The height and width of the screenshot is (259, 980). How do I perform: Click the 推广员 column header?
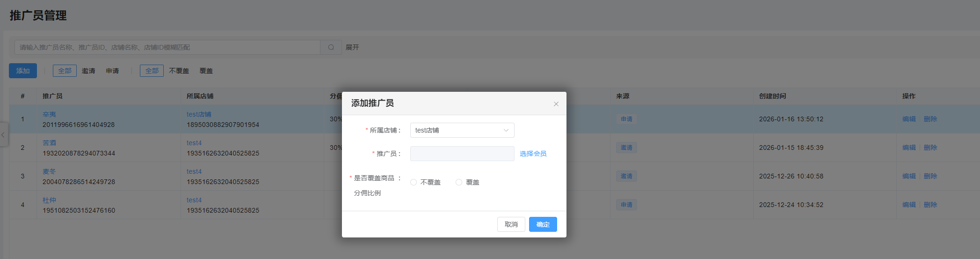point(52,96)
